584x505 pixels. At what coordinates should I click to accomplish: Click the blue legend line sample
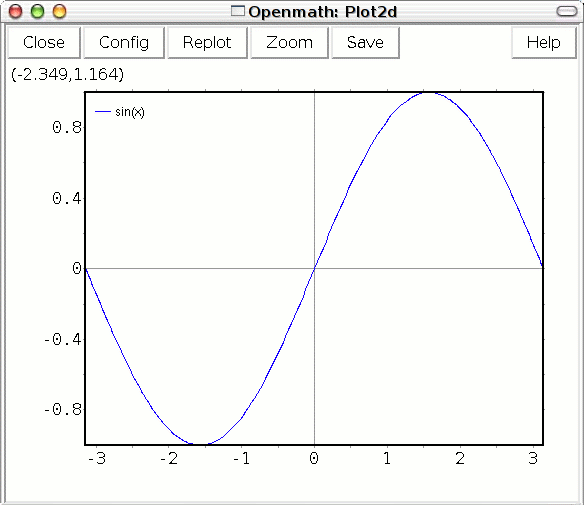(x=103, y=111)
